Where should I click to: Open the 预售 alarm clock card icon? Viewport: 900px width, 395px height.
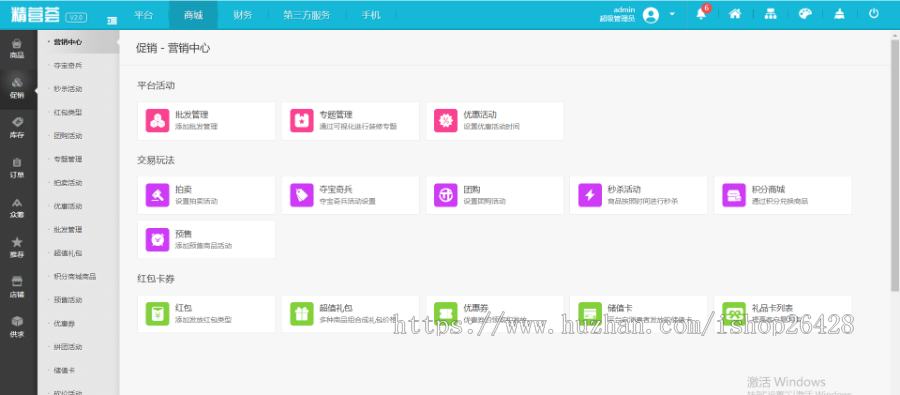point(157,239)
